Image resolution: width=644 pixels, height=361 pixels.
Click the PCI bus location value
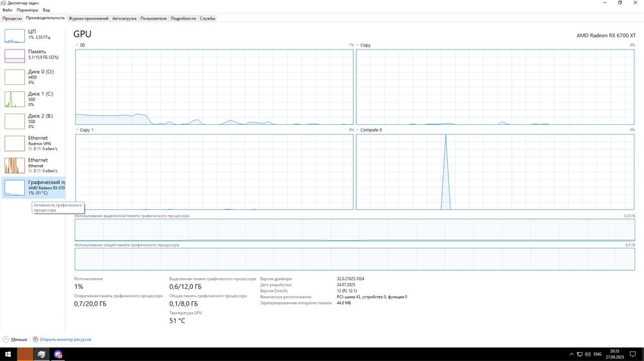[x=372, y=297]
